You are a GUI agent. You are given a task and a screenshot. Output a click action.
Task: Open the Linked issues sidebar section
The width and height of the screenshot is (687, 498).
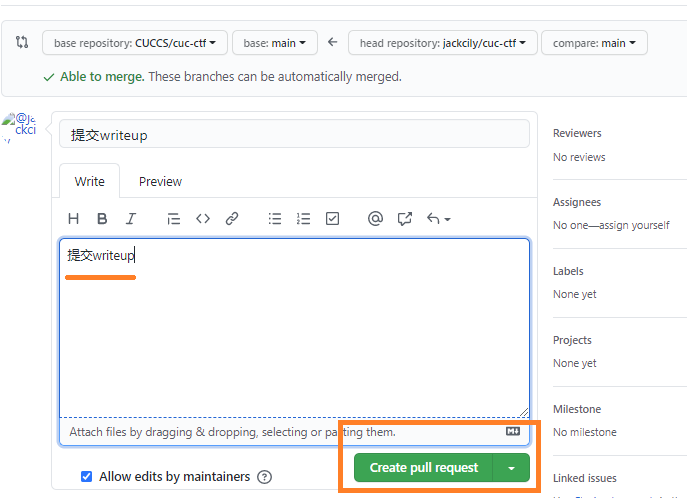(x=584, y=478)
